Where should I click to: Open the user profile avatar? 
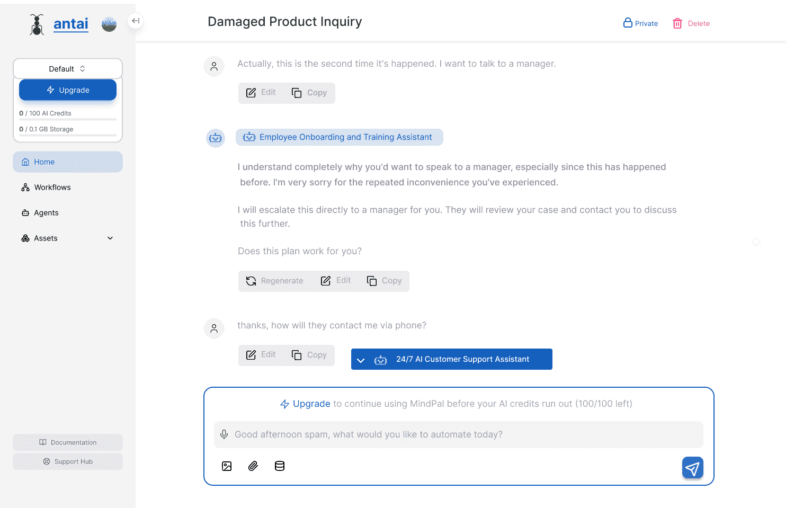pyautogui.click(x=109, y=24)
